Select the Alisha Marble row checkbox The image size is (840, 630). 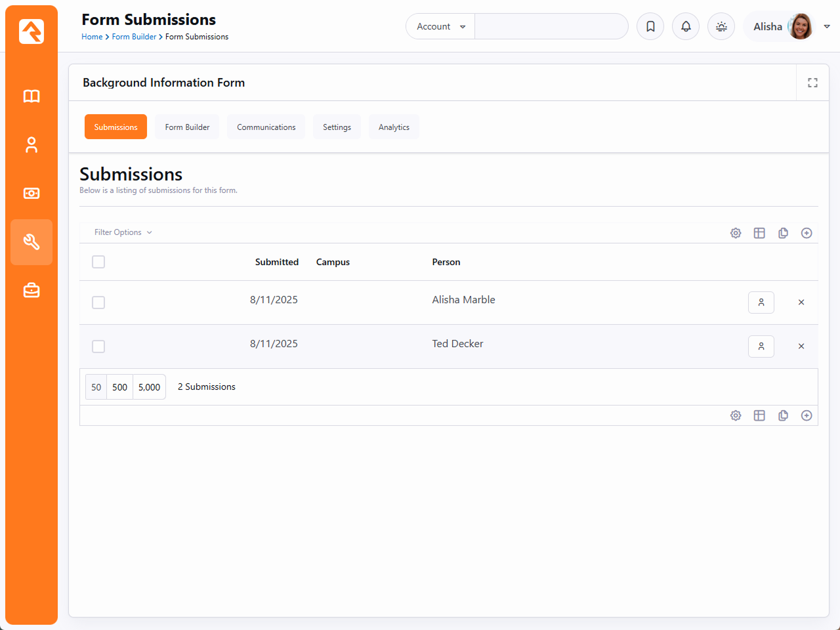(x=98, y=303)
